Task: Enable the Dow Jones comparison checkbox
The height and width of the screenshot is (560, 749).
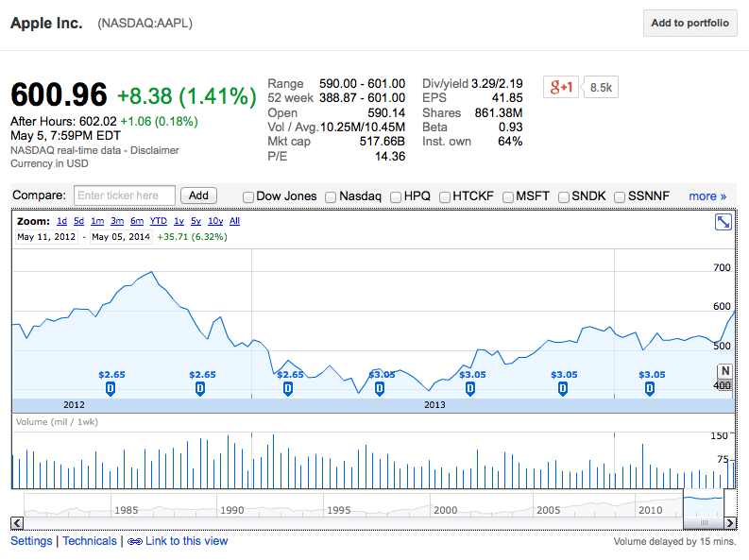Action: pos(248,196)
